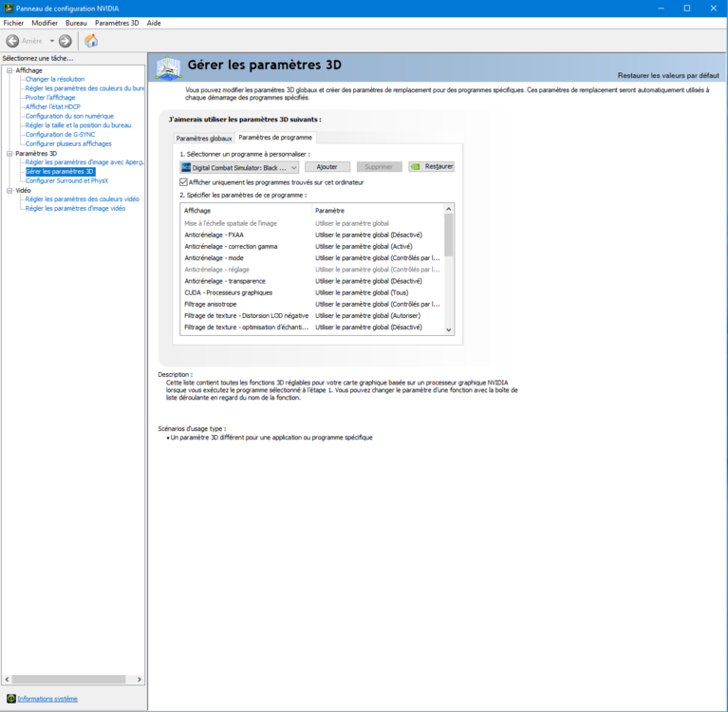728x712 pixels.
Task: Select 'Distorsion LOD négative' setting value
Action: click(x=367, y=316)
